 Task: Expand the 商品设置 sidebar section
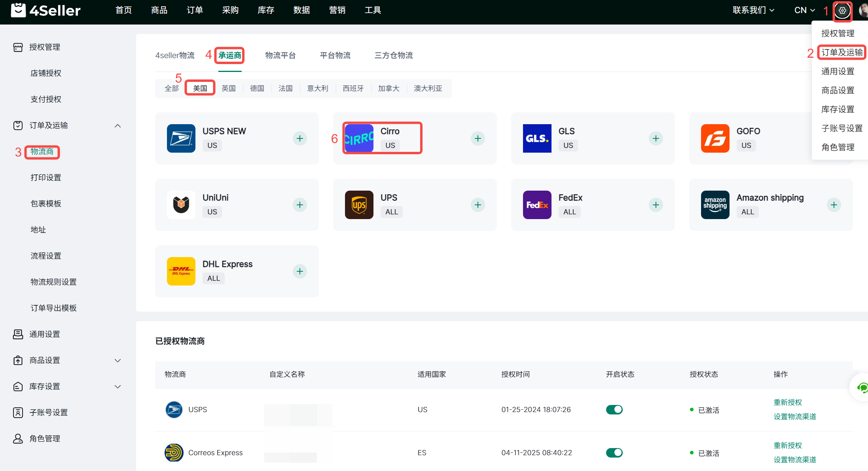pos(118,361)
